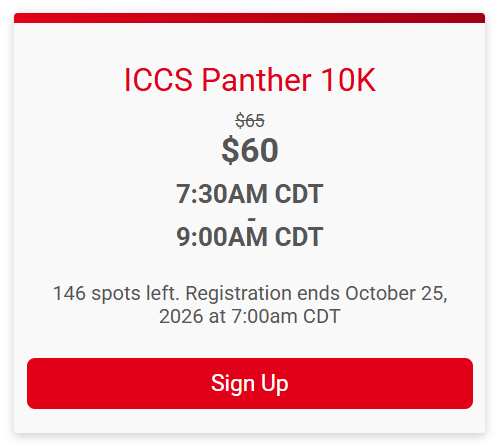Click empty card space above the event title
The image size is (497, 446).
250,43
